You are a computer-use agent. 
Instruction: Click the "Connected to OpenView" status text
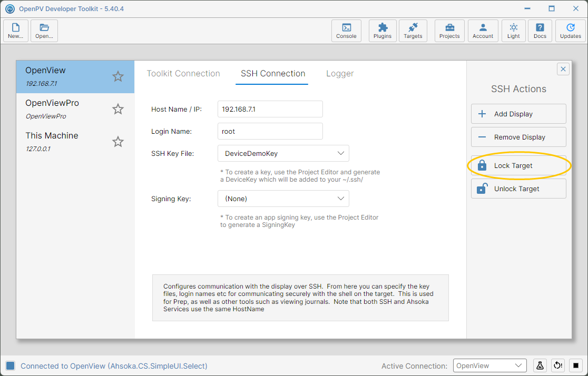[114, 366]
